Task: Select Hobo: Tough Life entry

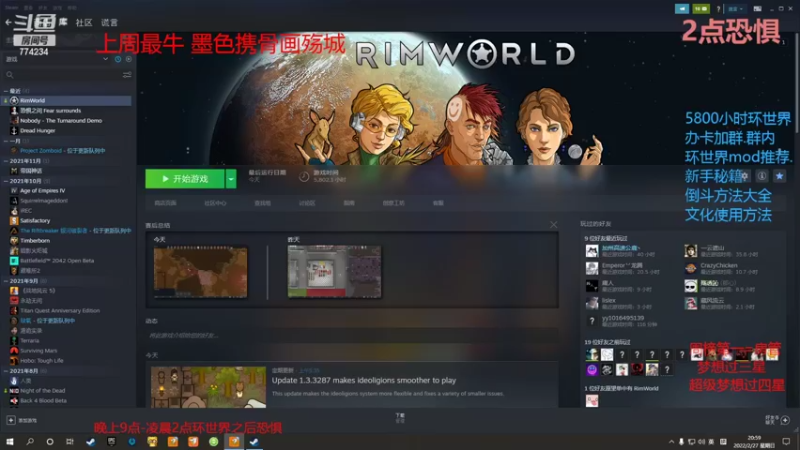Action: tap(41, 360)
